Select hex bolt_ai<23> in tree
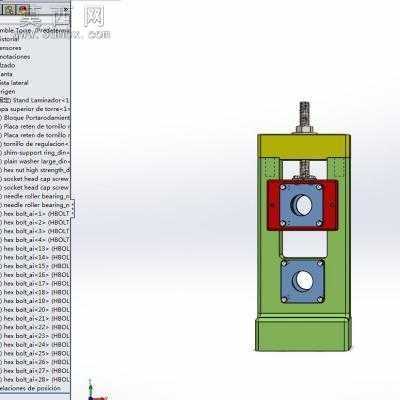The height and width of the screenshot is (400, 400). (35, 336)
